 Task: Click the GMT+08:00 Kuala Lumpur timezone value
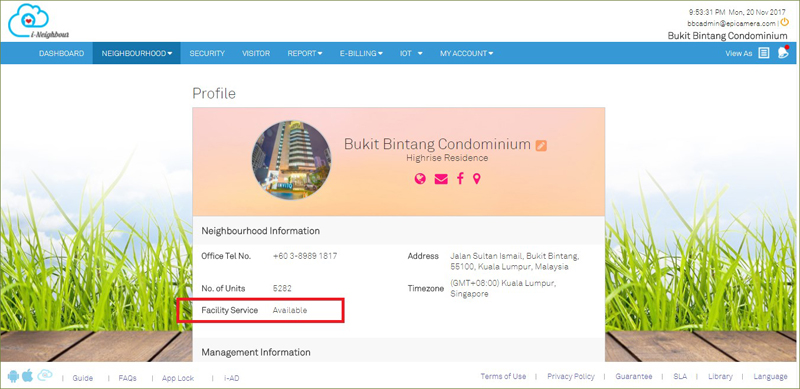click(x=503, y=288)
